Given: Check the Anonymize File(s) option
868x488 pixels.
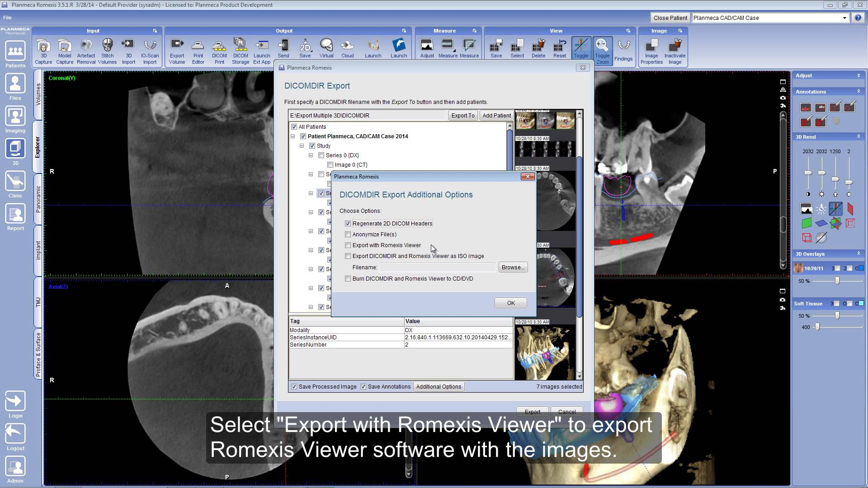Looking at the screenshot, I should click(x=348, y=235).
